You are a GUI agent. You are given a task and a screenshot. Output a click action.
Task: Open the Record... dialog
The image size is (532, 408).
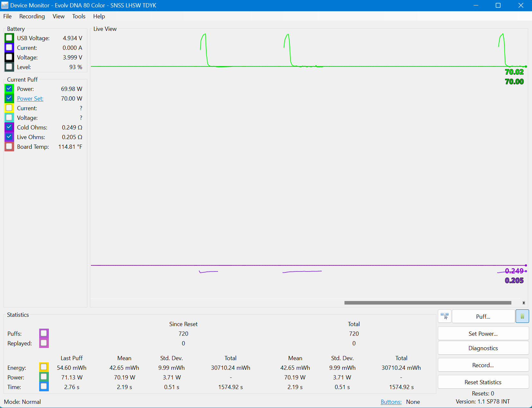[x=483, y=365]
